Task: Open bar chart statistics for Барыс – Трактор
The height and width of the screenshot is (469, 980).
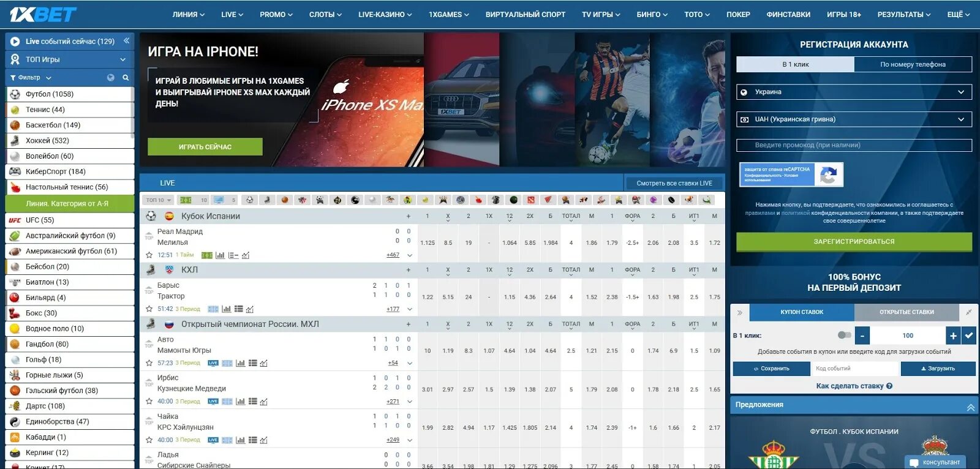Action: pos(227,309)
